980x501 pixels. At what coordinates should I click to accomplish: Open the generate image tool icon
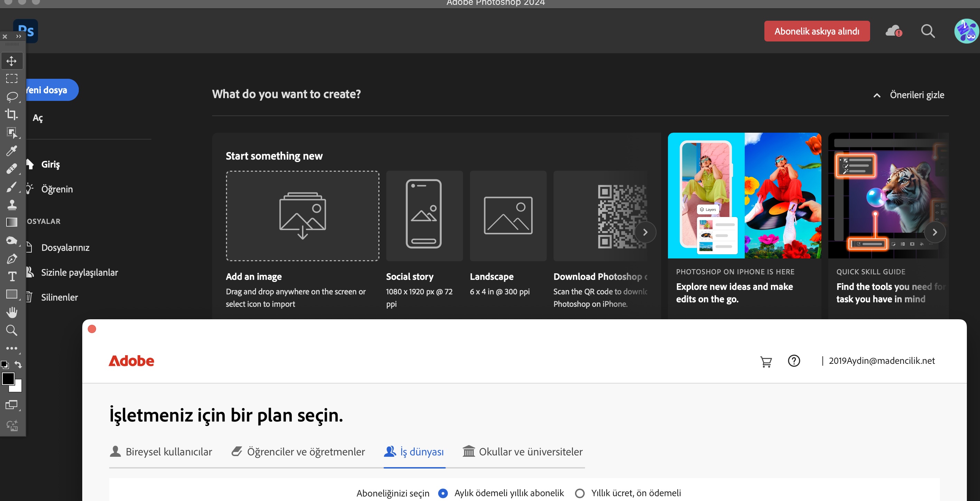coord(12,425)
